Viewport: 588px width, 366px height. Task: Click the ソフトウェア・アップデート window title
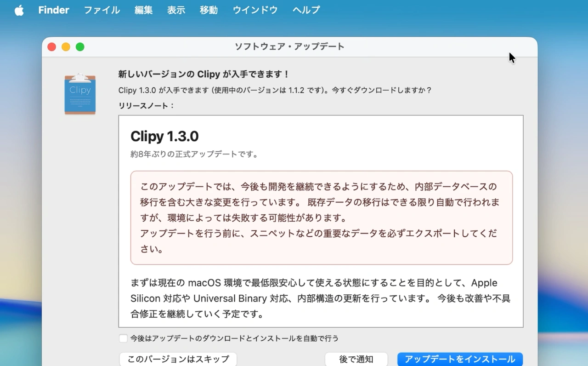click(x=289, y=47)
